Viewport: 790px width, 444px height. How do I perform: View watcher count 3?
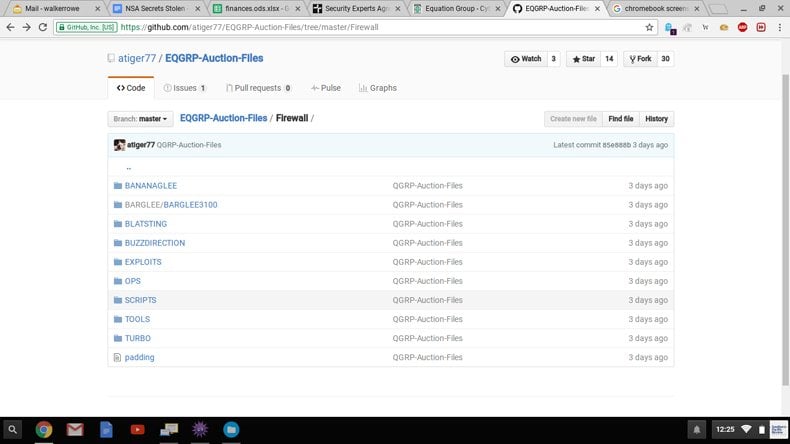click(553, 59)
